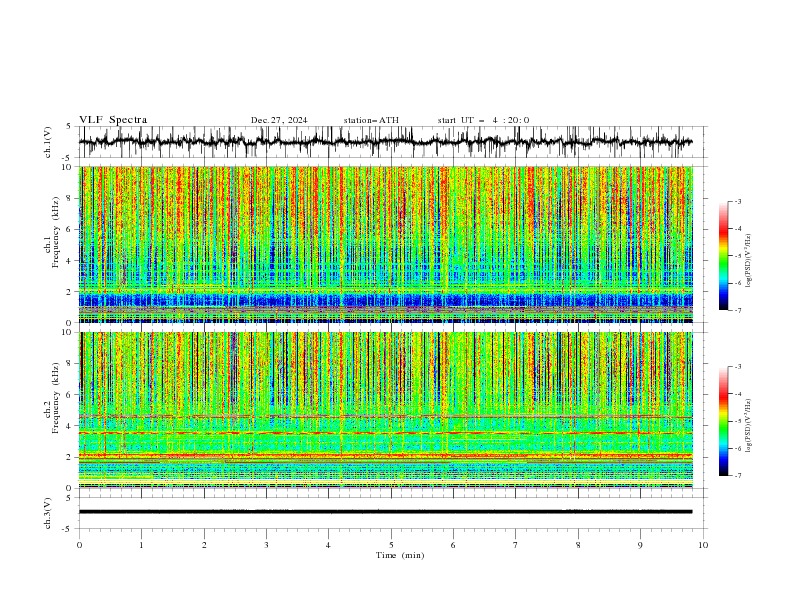The image size is (792, 612).
Task: Click the time axis tick label '3'
Action: 266,545
